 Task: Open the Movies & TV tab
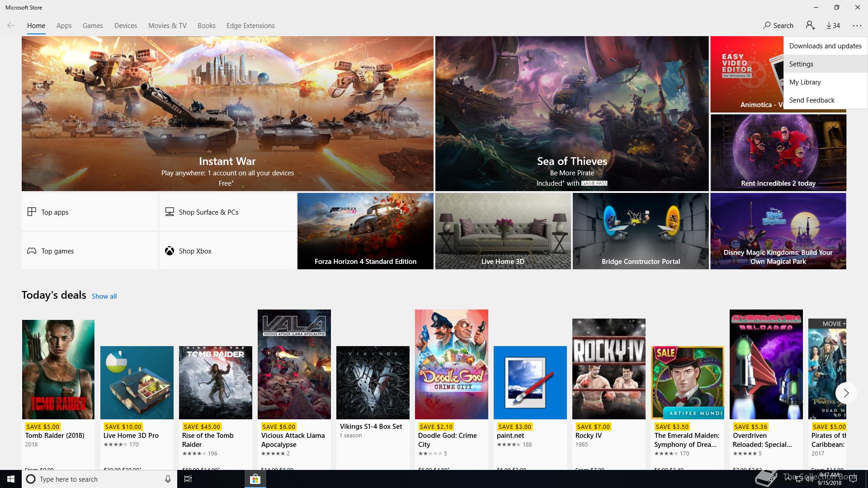pos(167,26)
